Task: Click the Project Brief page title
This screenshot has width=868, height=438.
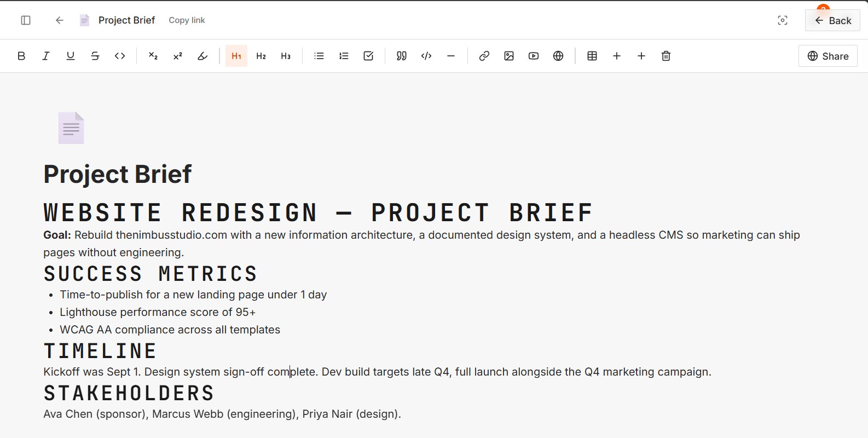Action: tap(118, 174)
